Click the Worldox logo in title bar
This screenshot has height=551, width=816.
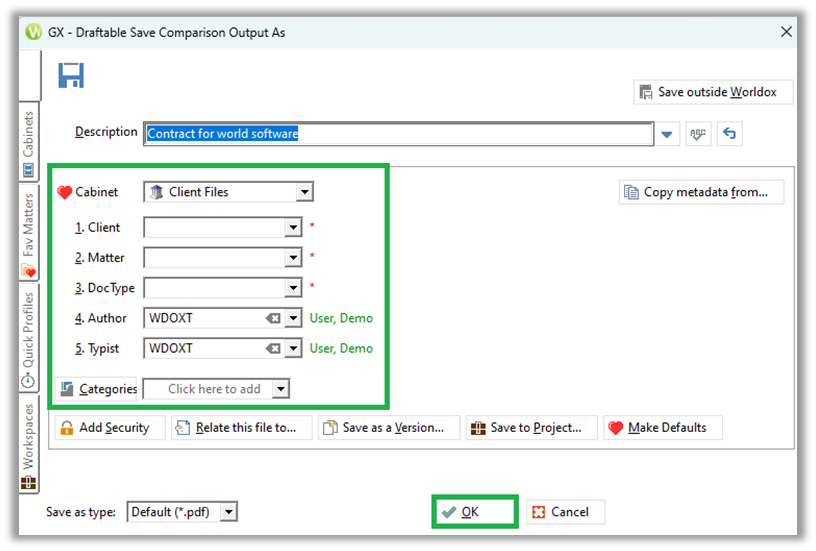[x=34, y=32]
